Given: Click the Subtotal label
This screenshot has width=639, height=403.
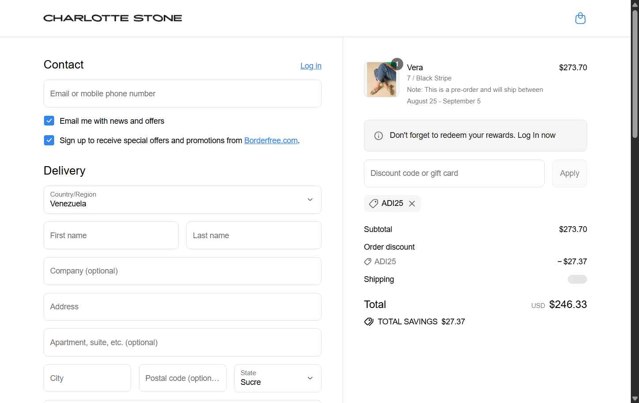Looking at the screenshot, I should click(378, 229).
